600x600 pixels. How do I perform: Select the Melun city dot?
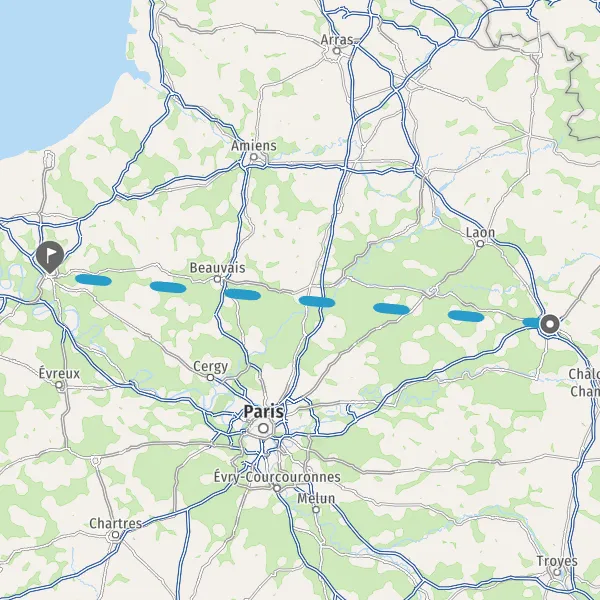316,510
